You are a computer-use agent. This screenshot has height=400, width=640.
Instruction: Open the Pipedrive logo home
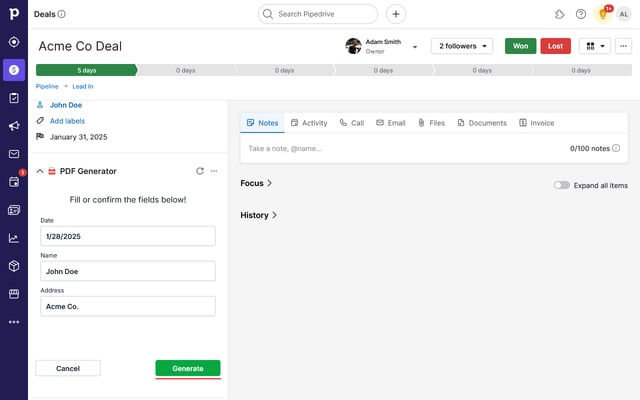14,13
